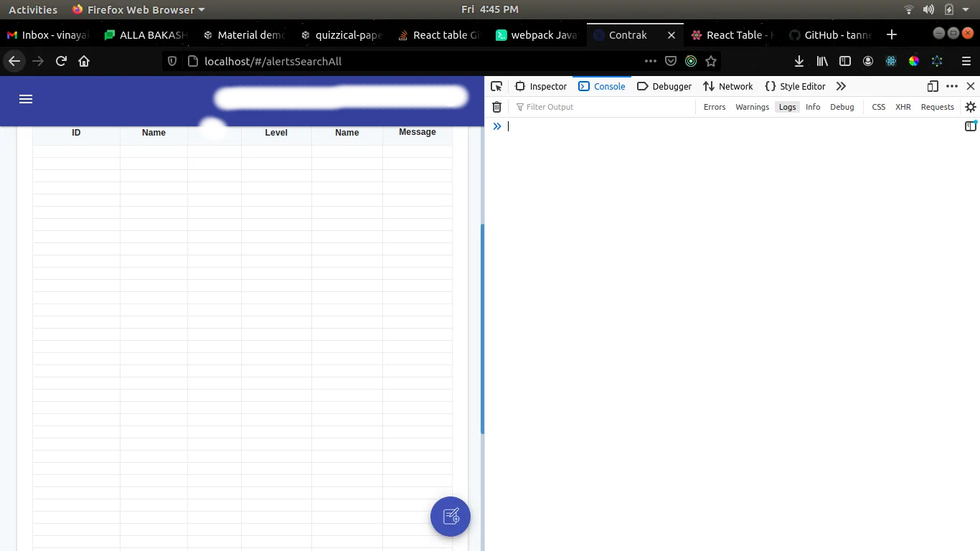The image size is (980, 551).
Task: Click the React Developer Tools extension icon
Action: pyautogui.click(x=891, y=62)
